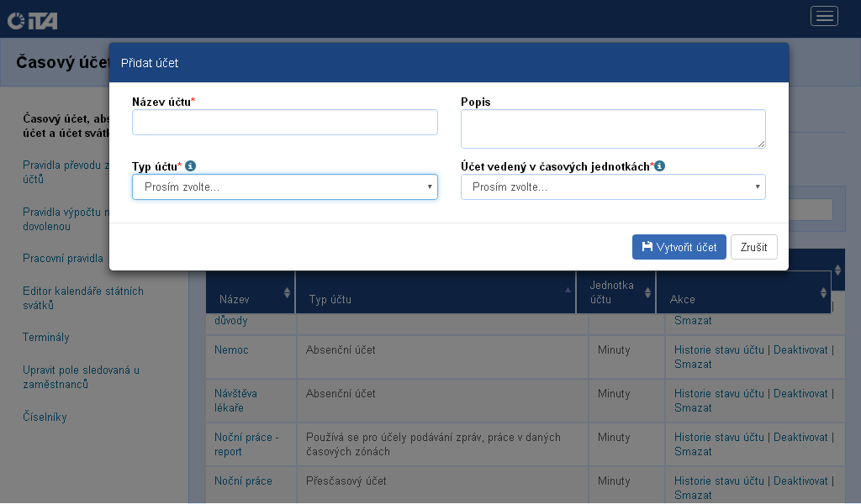Click the info icon next to Typ účtu
The height and width of the screenshot is (504, 861).
(x=191, y=166)
